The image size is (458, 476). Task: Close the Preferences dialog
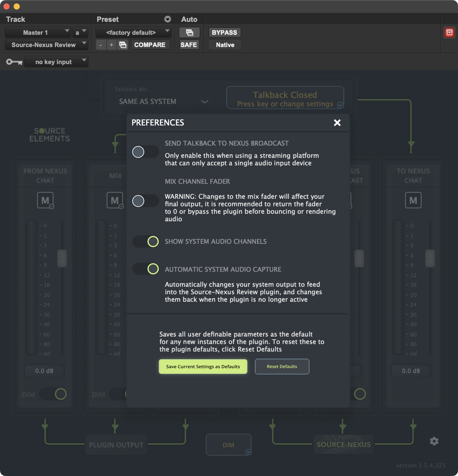337,123
